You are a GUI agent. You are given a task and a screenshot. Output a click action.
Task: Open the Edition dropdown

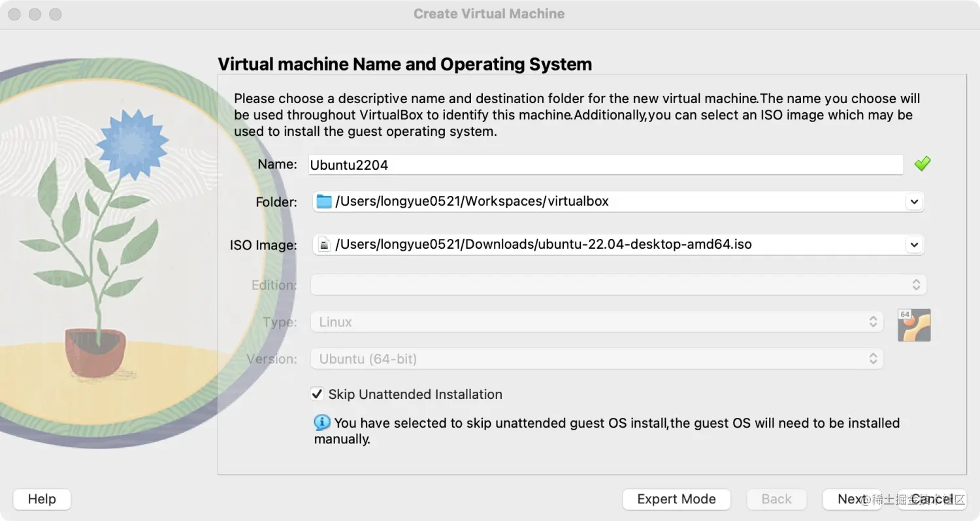pos(618,285)
